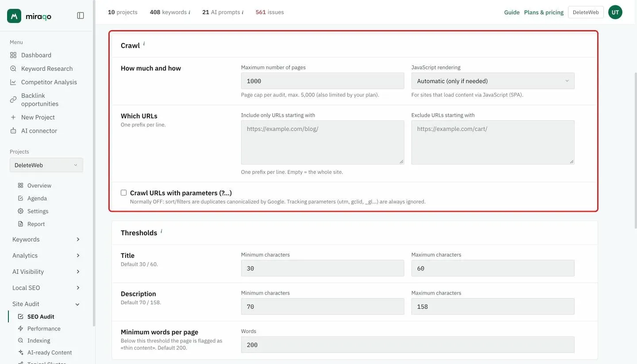Click the info icon next to Thresholds
The width and height of the screenshot is (637, 364).
161,231
